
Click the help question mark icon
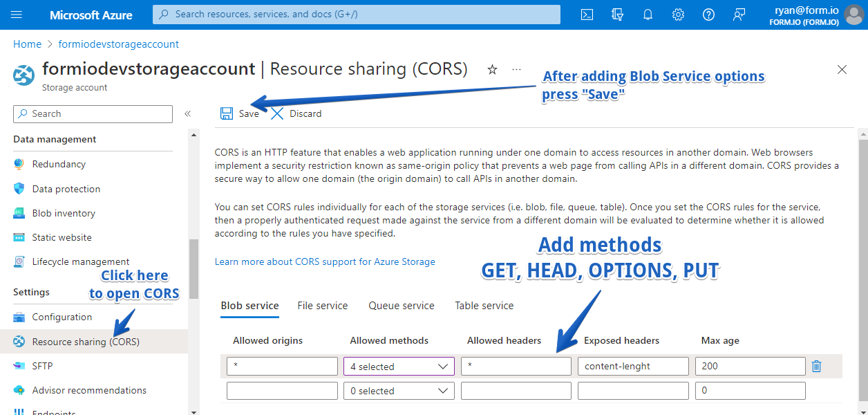click(x=708, y=15)
